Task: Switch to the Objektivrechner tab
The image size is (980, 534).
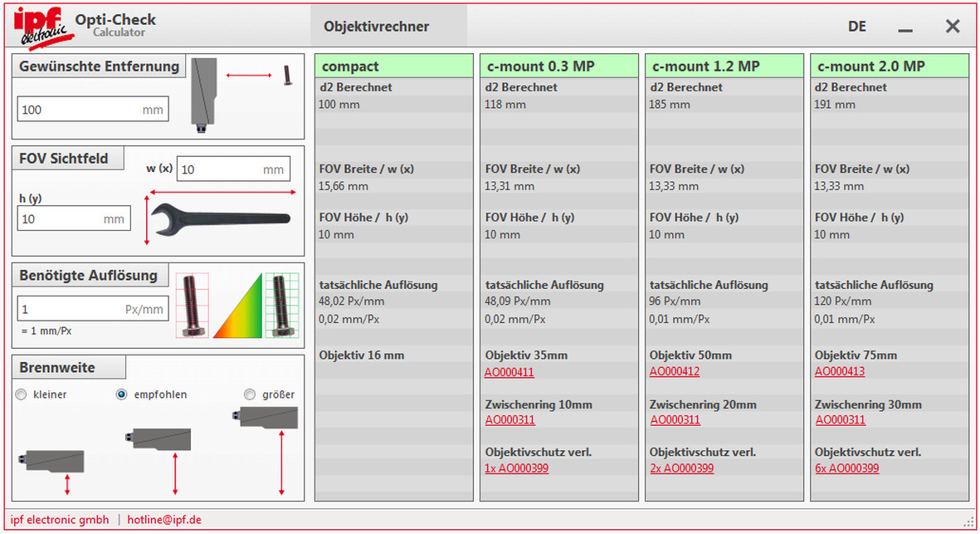Action: click(376, 26)
